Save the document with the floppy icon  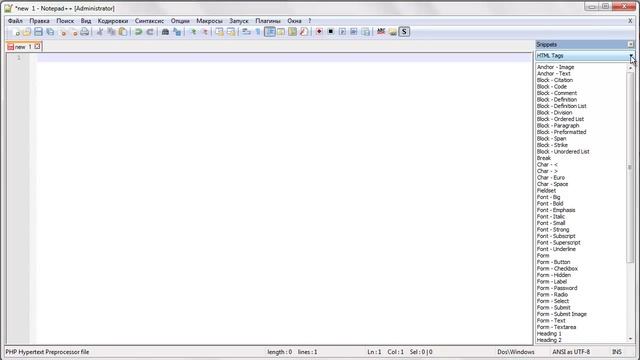pos(38,32)
